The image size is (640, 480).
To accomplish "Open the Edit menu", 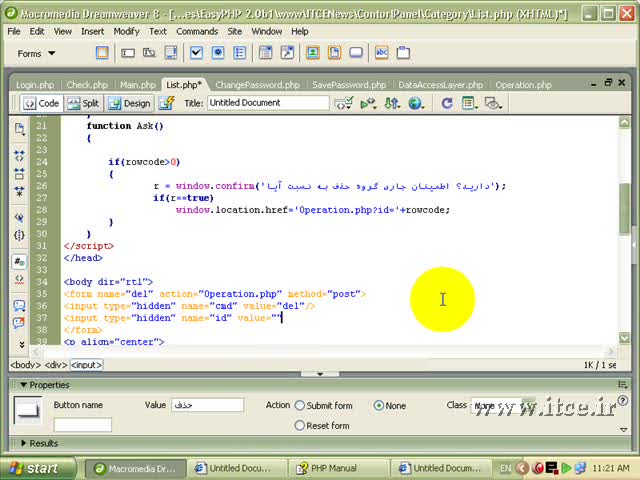I will (37, 31).
